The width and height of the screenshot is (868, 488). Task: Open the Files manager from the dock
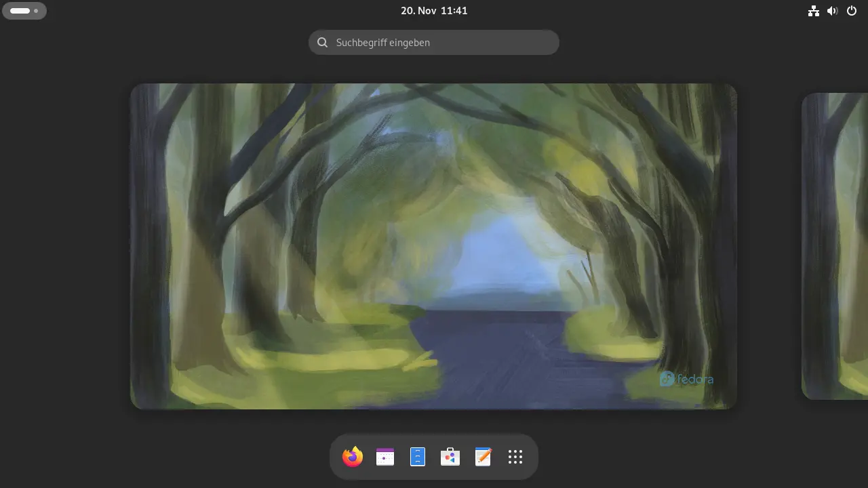[x=418, y=457]
